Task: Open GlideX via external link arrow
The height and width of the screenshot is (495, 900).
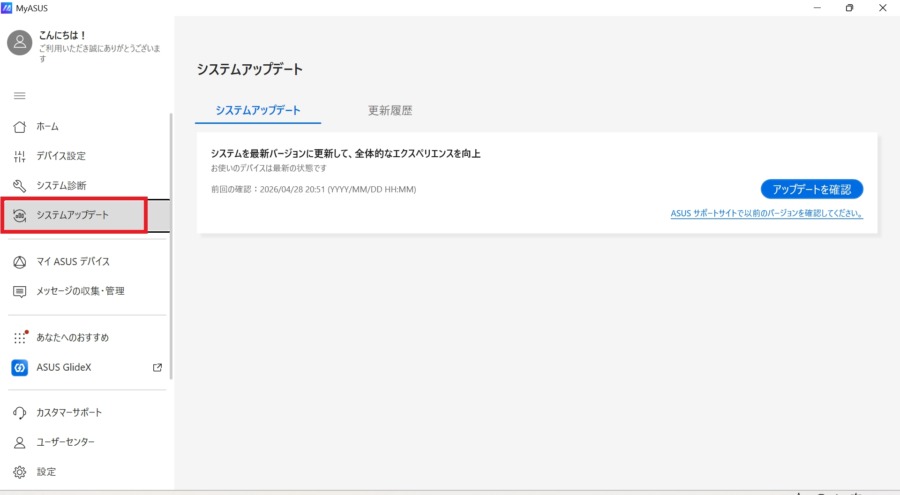Action: [x=157, y=368]
